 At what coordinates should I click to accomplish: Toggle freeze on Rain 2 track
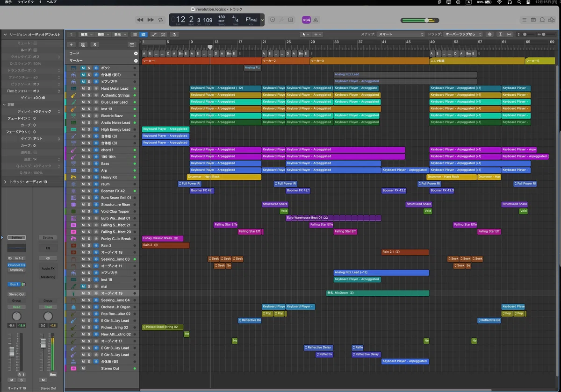tap(96, 245)
